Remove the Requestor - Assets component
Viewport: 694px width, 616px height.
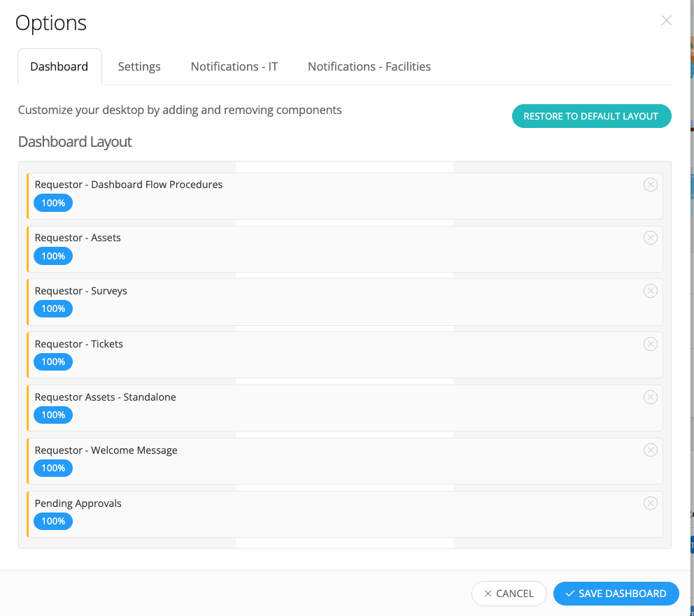point(650,238)
